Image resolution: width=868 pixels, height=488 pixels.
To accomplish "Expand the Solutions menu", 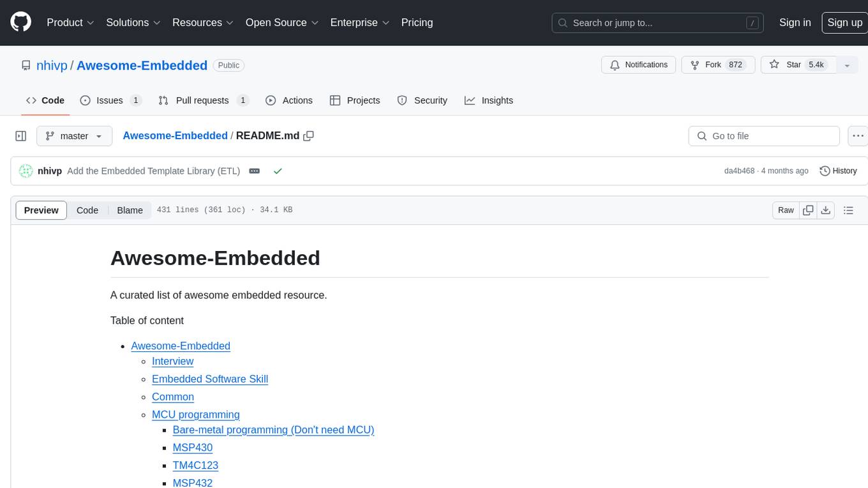I will [x=133, y=22].
